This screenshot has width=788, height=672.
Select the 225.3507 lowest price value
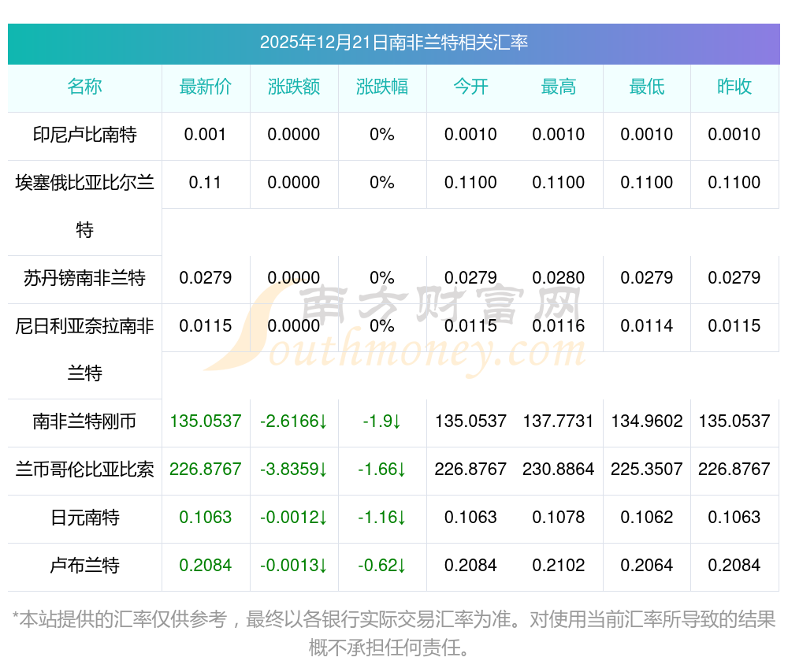[647, 470]
